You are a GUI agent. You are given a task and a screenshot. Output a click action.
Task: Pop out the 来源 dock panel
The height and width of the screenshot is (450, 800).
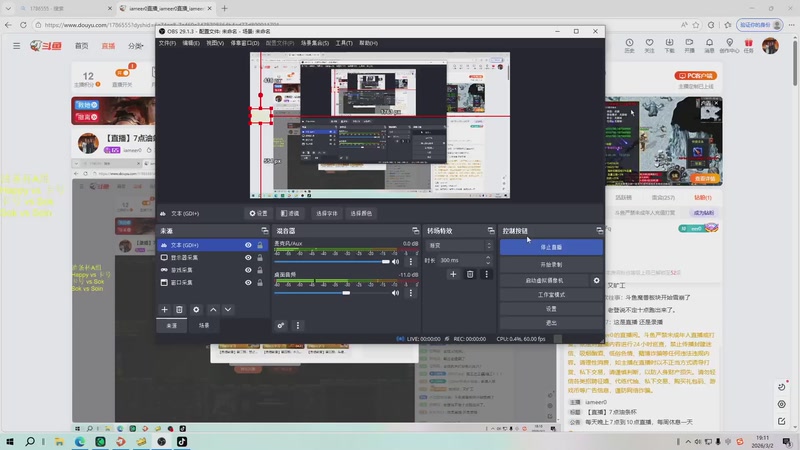[x=264, y=231]
